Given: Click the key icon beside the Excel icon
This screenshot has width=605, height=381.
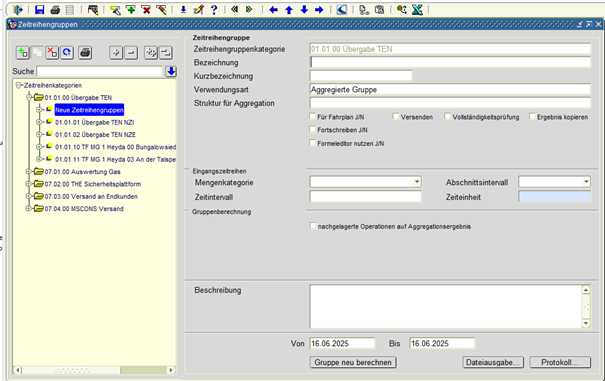Looking at the screenshot, I should point(402,10).
